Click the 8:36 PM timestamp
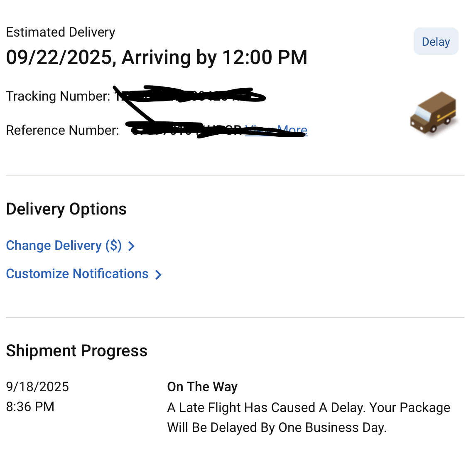 click(30, 407)
